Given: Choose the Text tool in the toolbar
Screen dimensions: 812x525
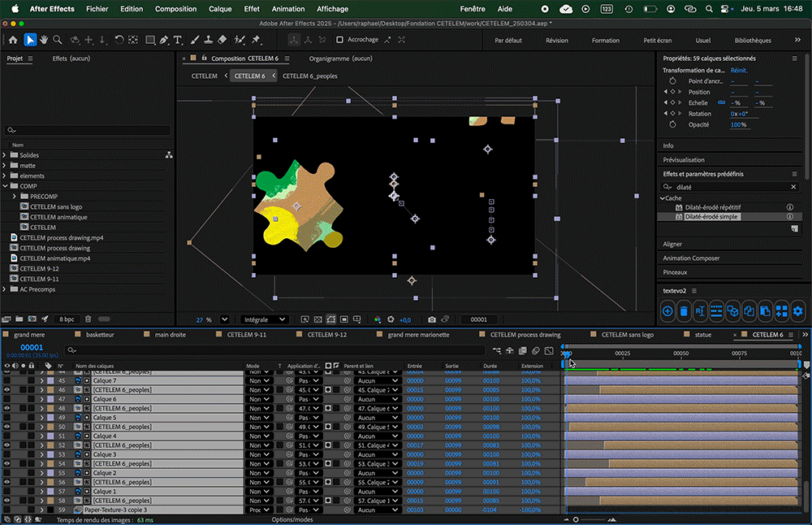Looking at the screenshot, I should click(178, 40).
